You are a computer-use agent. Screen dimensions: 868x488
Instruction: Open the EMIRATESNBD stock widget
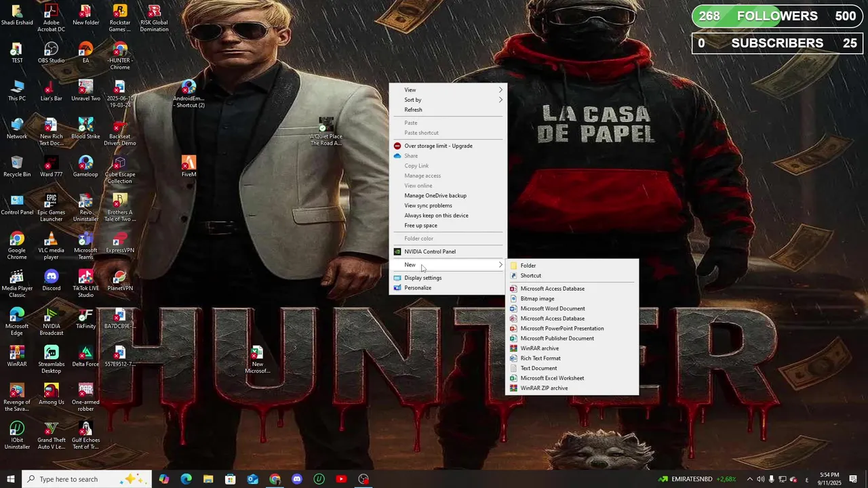point(697,479)
